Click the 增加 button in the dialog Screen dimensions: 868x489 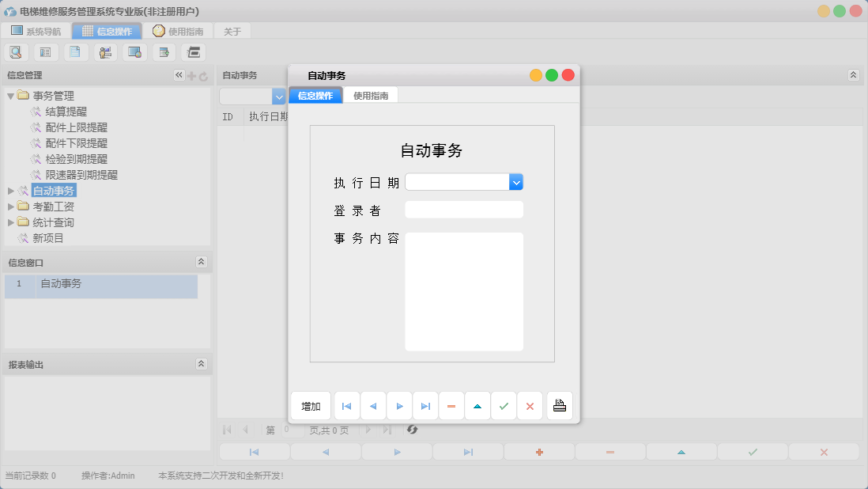pos(310,405)
